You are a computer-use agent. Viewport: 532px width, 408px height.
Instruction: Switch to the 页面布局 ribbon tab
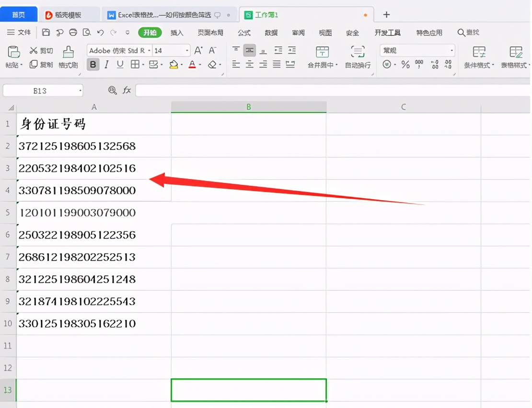coord(210,33)
